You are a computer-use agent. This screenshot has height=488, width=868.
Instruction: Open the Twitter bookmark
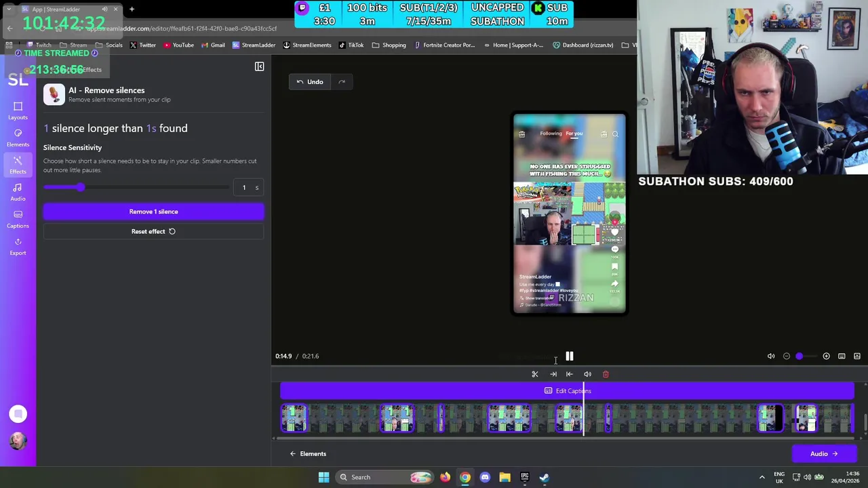tap(142, 45)
